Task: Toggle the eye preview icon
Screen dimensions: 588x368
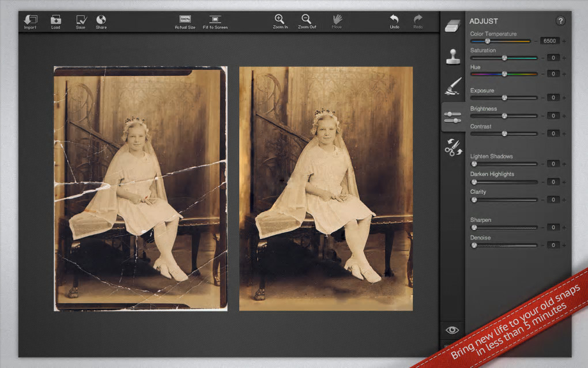Action: [x=453, y=330]
